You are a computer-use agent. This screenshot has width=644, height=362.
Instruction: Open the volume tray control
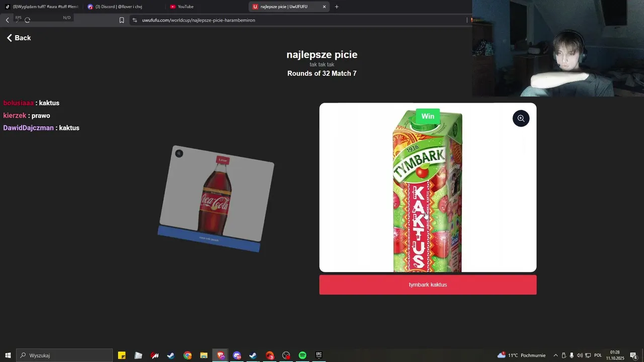(x=580, y=355)
